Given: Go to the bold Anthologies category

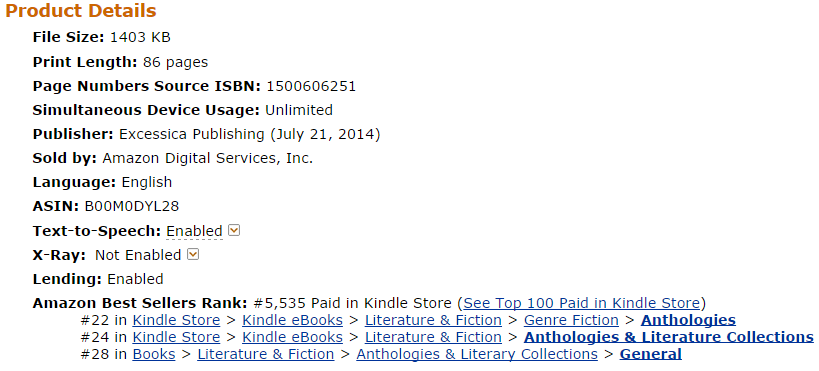Looking at the screenshot, I should coord(688,320).
